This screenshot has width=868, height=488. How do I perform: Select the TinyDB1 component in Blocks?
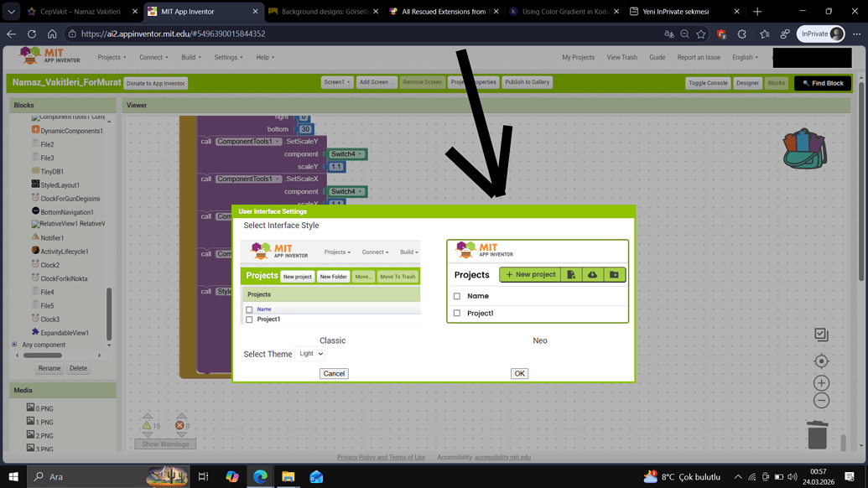(x=51, y=172)
